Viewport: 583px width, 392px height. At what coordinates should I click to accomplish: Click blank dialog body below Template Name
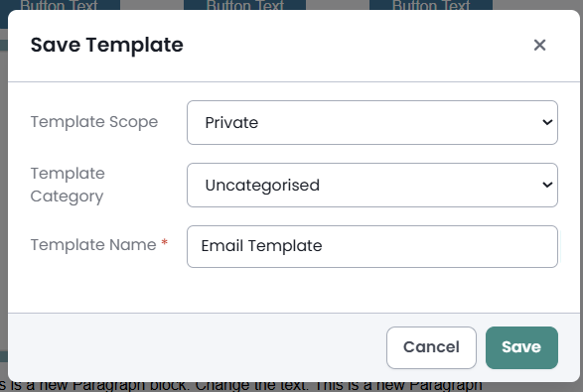point(294,290)
